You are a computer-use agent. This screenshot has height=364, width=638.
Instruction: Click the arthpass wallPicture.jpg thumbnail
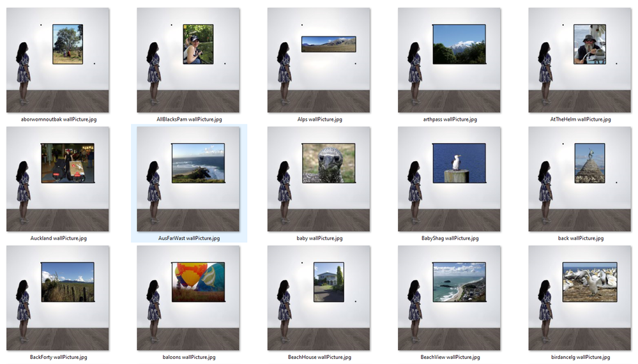[x=449, y=60]
